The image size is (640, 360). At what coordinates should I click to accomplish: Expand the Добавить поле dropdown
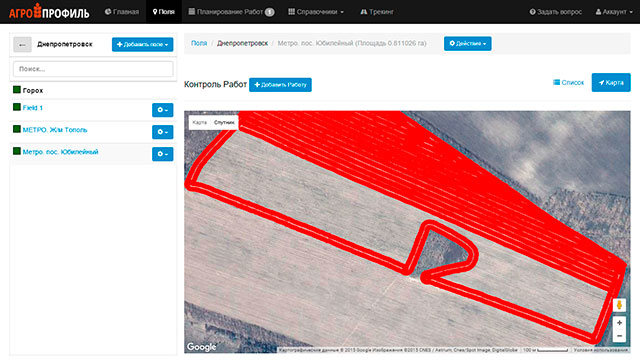(x=142, y=44)
